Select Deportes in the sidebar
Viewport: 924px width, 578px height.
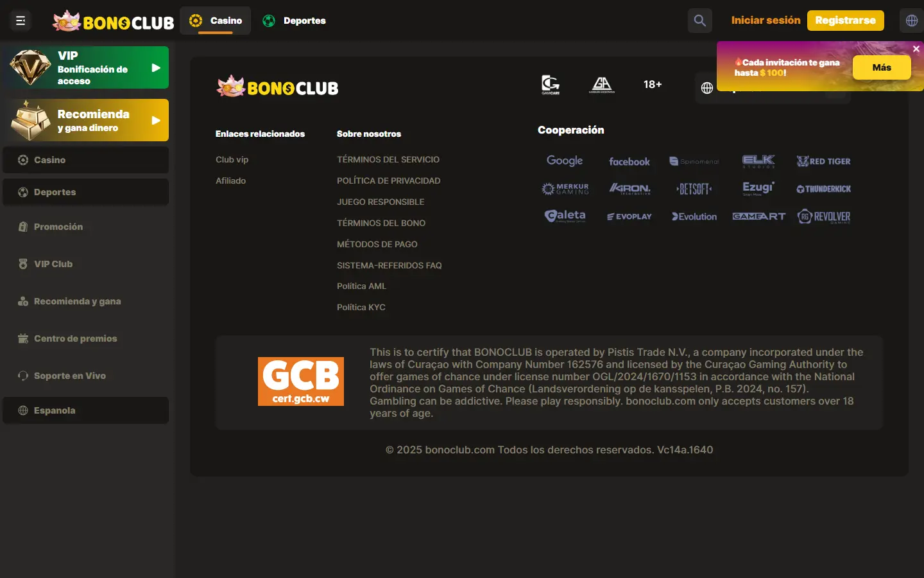click(86, 192)
